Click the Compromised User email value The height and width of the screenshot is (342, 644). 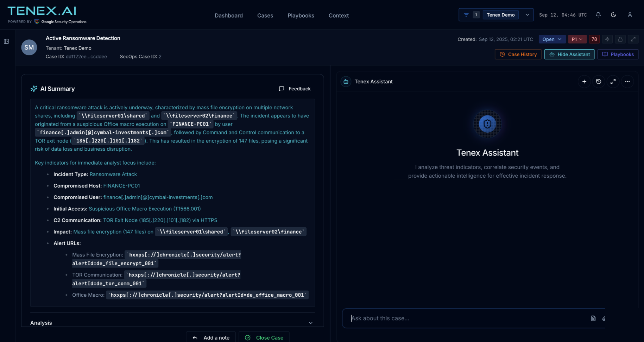point(158,197)
